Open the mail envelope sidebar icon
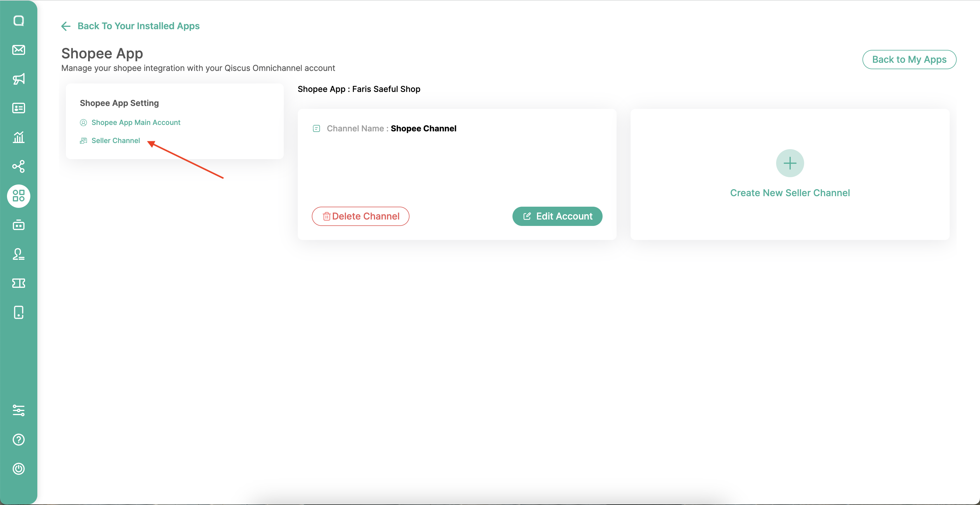This screenshot has height=505, width=980. tap(19, 50)
